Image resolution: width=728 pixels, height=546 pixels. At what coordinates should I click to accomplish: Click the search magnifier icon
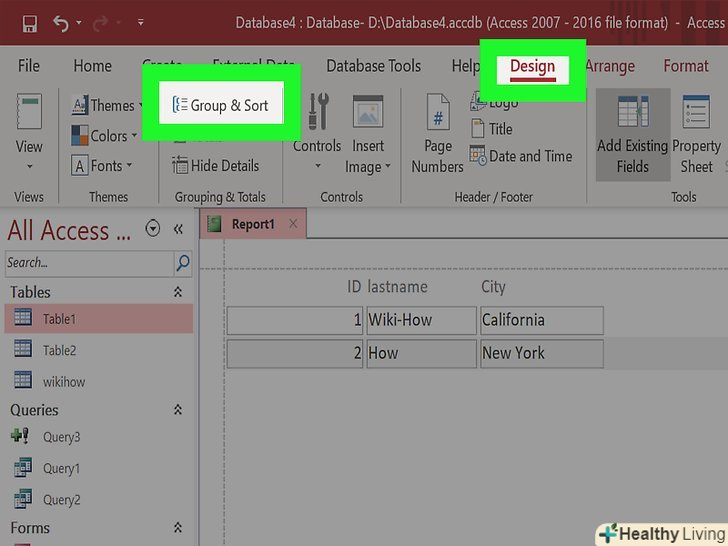[x=183, y=263]
